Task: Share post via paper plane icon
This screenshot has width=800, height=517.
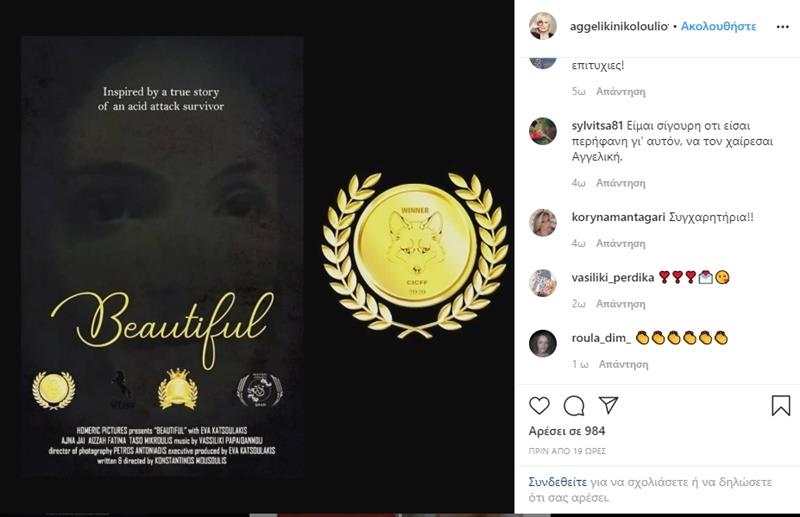Action: tap(609, 405)
